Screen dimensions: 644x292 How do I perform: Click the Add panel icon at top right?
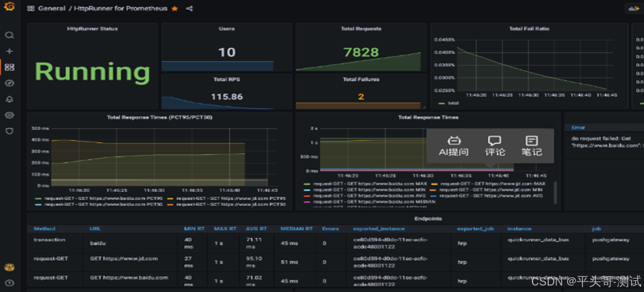[x=633, y=8]
